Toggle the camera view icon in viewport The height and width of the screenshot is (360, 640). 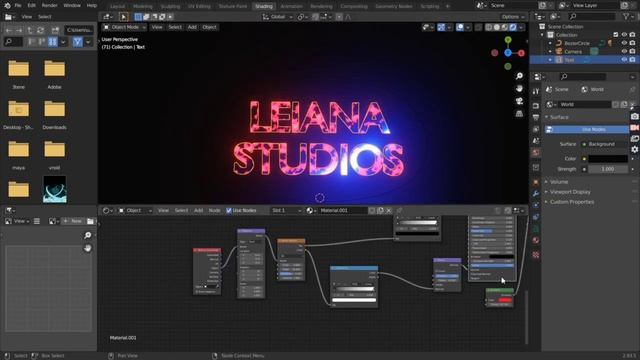(519, 101)
